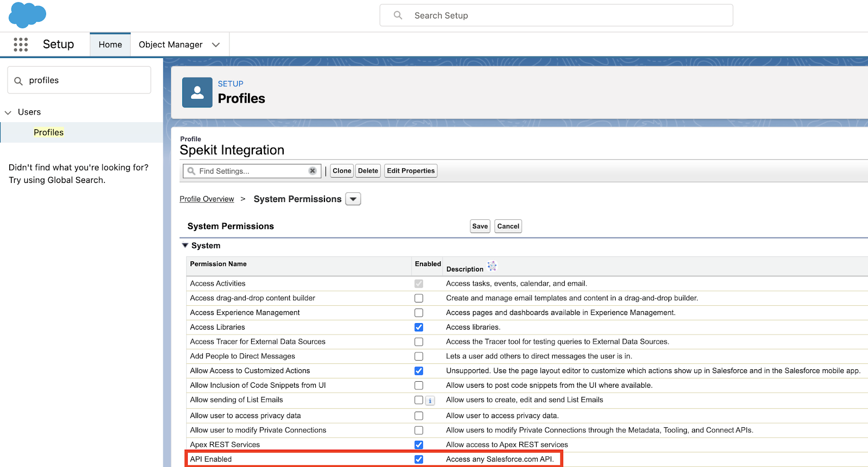Click the Find Settings input field

252,171
